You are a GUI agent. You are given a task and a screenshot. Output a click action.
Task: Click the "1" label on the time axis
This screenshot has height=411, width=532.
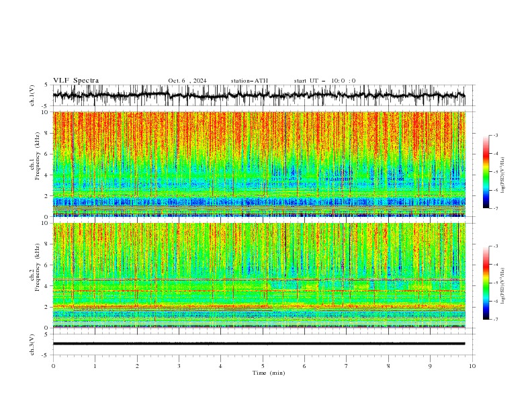pos(95,366)
